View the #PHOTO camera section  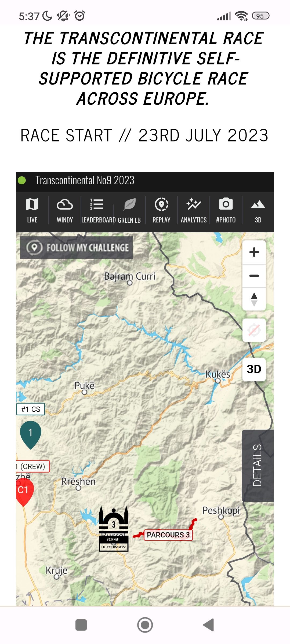[x=226, y=210]
